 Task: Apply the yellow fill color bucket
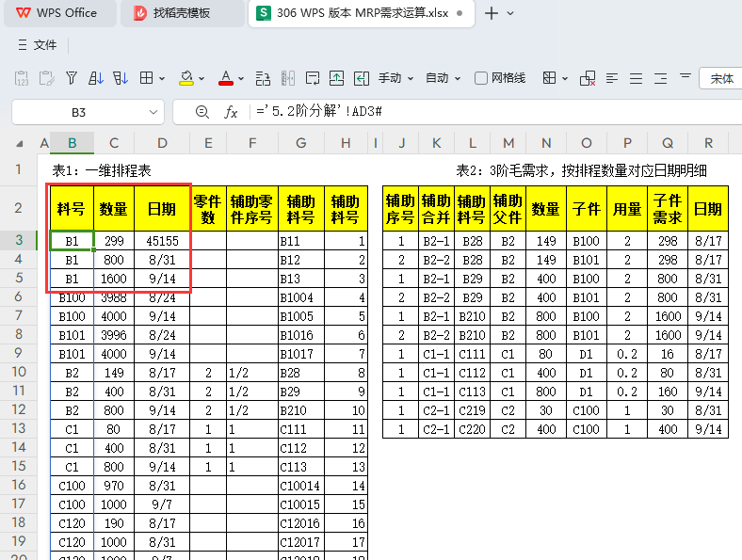186,78
